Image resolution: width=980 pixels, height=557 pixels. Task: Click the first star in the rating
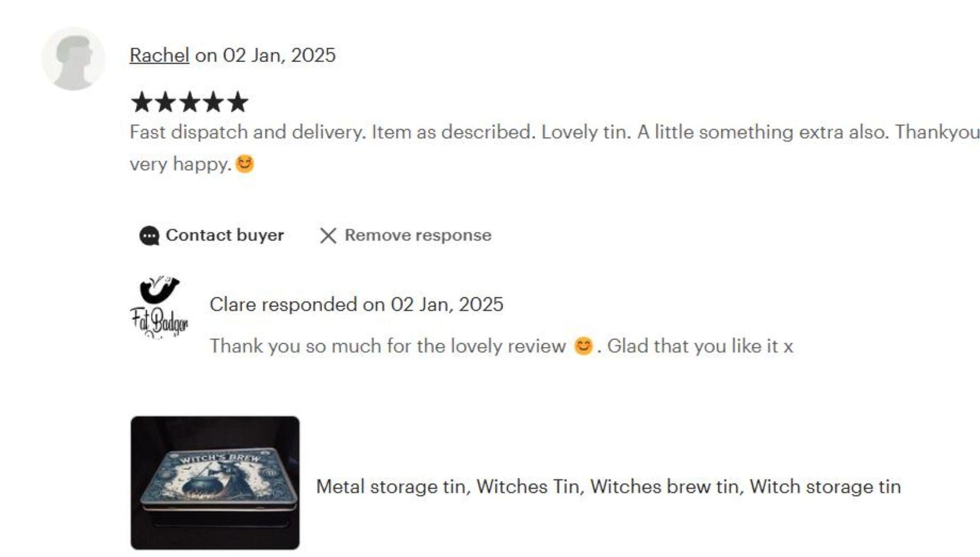[x=143, y=101]
